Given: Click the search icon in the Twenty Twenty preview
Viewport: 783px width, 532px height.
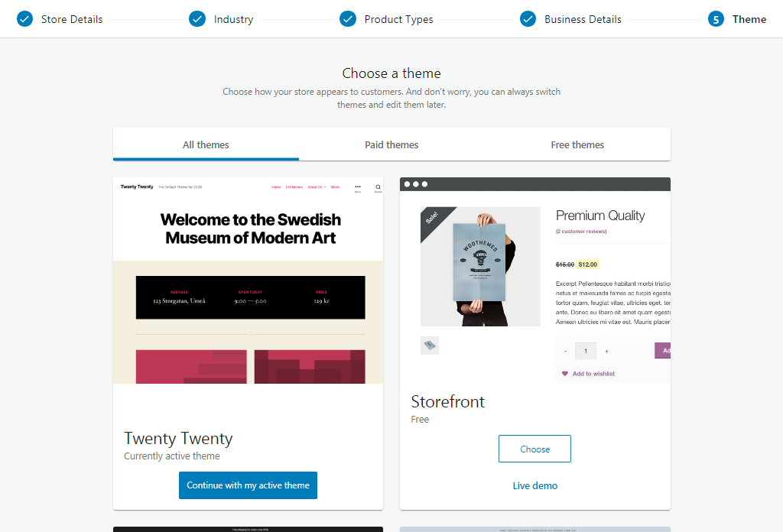Looking at the screenshot, I should pos(378,187).
